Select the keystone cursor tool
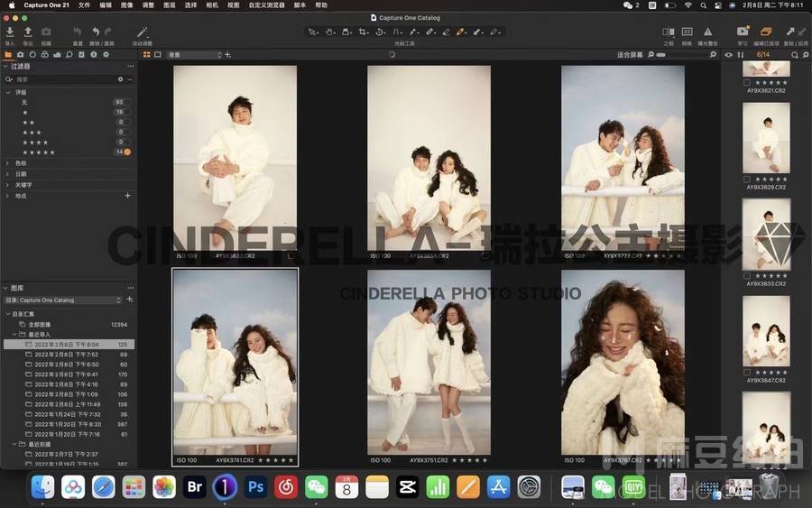Image resolution: width=812 pixels, height=508 pixels. point(397,32)
